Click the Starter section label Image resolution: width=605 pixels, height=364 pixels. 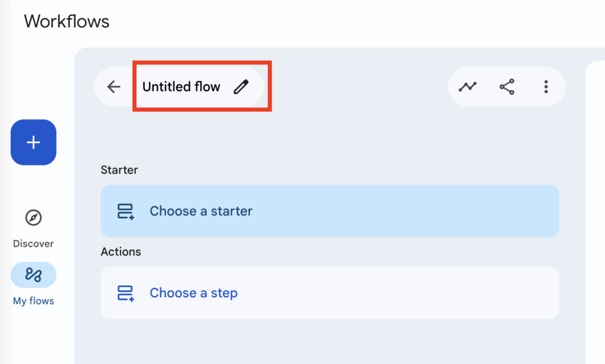coord(119,170)
